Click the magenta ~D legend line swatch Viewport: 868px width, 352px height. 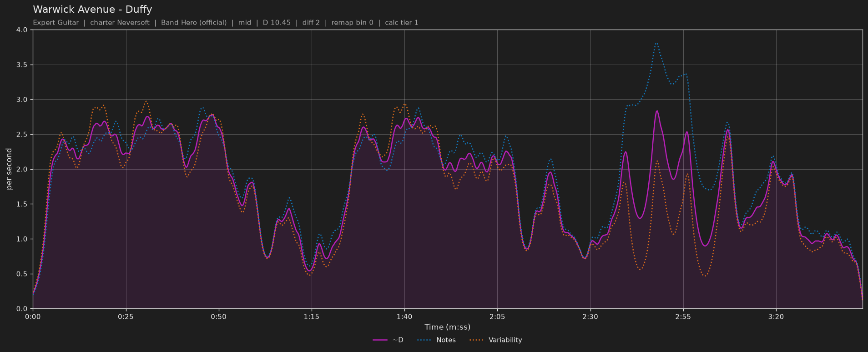coord(380,340)
